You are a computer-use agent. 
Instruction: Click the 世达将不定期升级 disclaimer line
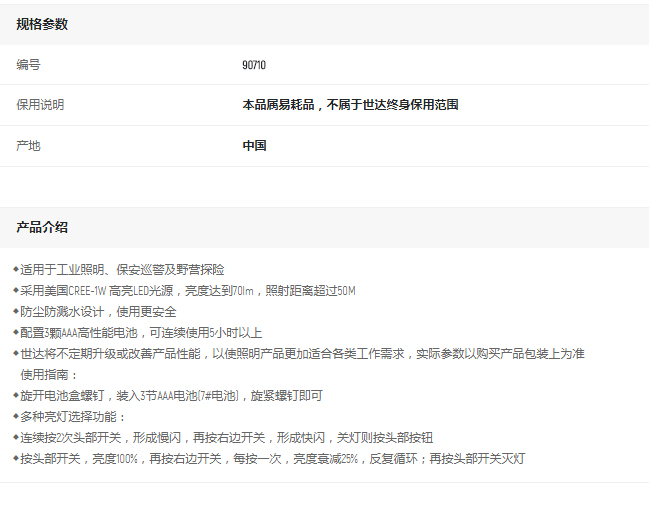pos(302,354)
